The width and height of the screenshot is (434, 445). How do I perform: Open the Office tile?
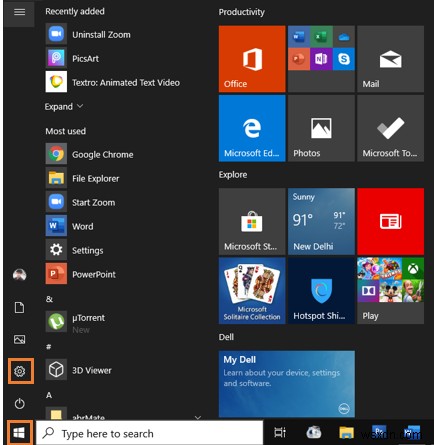(x=252, y=59)
